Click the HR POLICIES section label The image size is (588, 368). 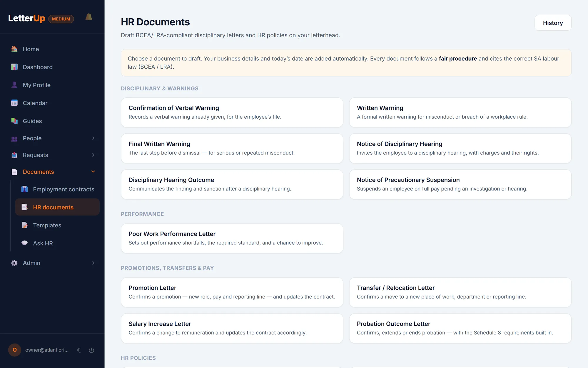click(x=138, y=358)
